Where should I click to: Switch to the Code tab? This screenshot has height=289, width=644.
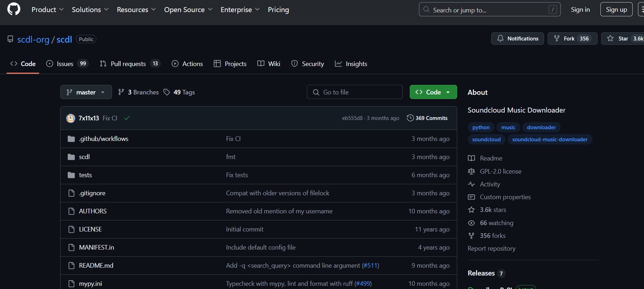coord(23,64)
